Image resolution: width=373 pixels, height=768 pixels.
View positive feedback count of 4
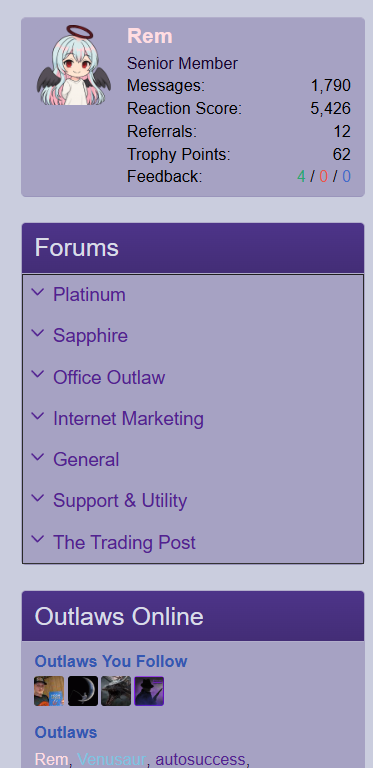[x=301, y=176]
